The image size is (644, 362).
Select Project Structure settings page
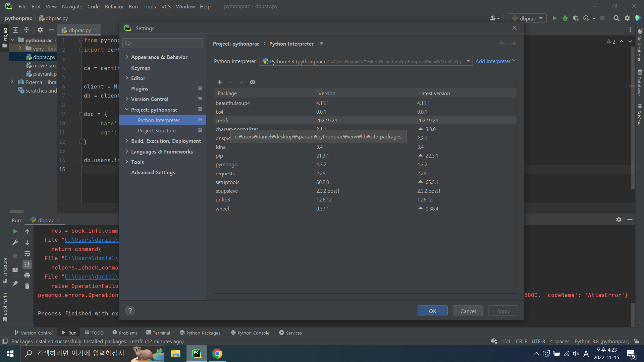[162, 131]
